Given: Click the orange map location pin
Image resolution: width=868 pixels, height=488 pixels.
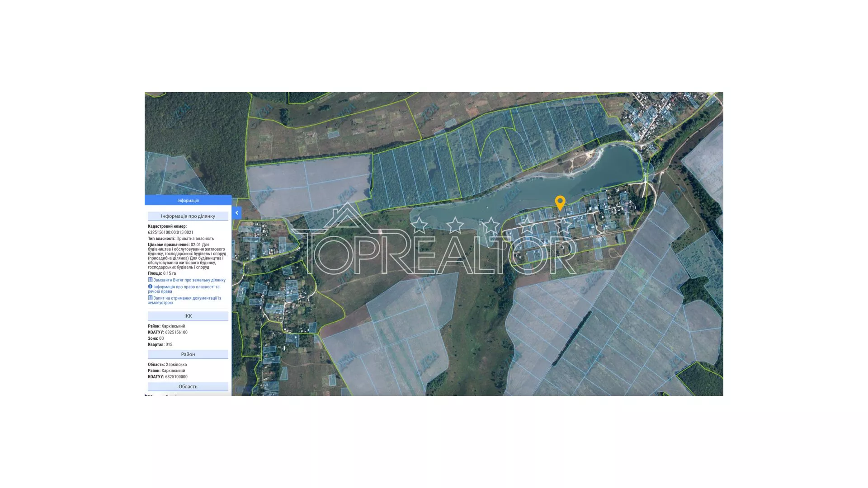Looking at the screenshot, I should point(560,202).
